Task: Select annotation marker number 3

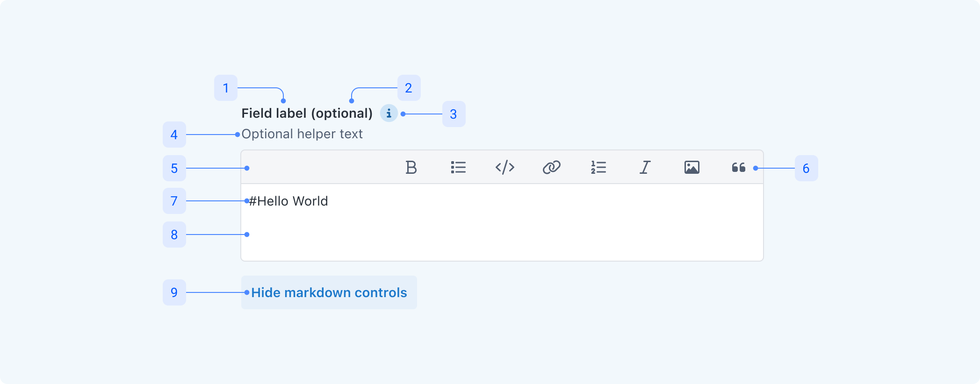Action: [x=454, y=114]
